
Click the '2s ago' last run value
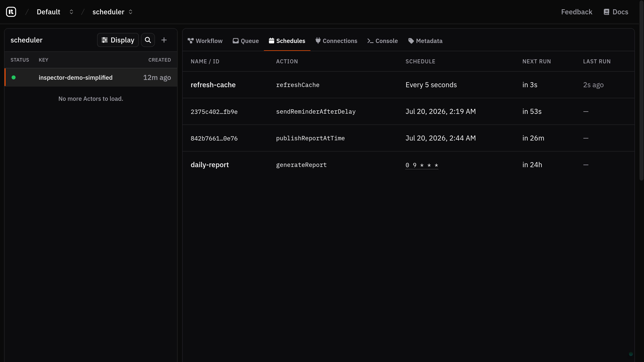tap(593, 85)
